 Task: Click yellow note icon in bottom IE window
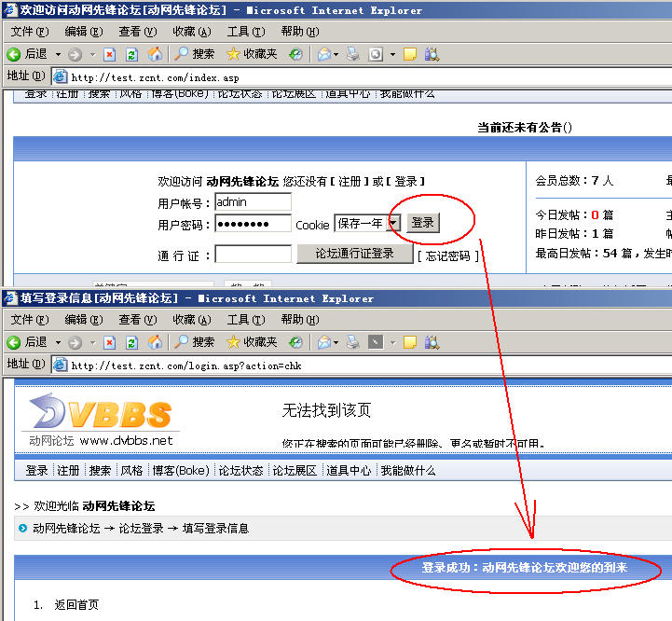pos(410,342)
